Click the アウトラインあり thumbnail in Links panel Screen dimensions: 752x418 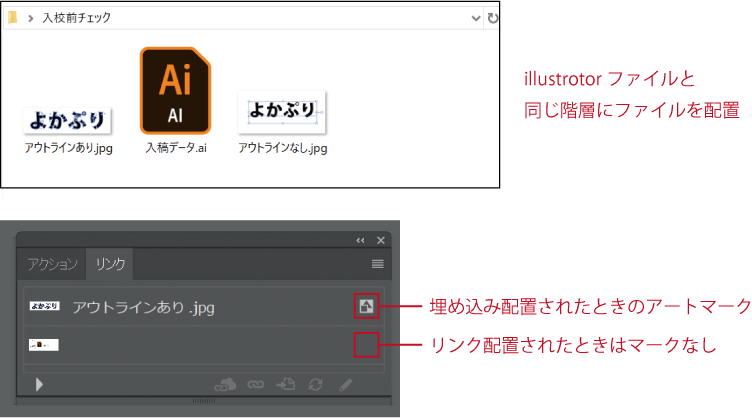[44, 306]
